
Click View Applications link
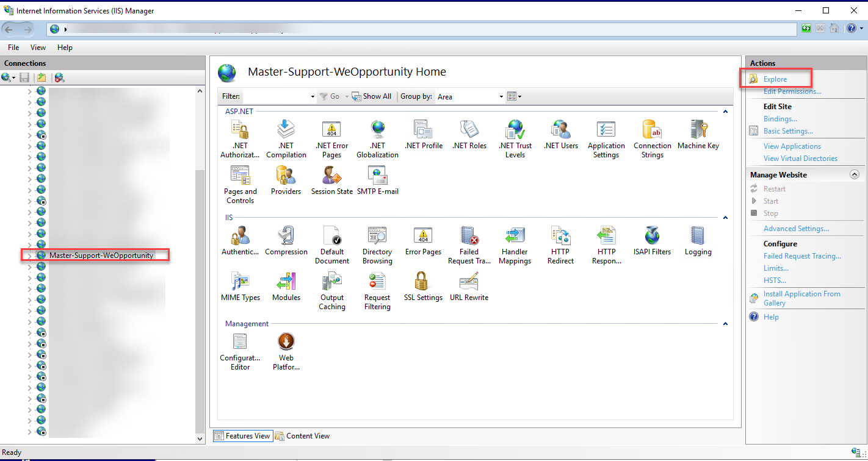click(x=792, y=146)
